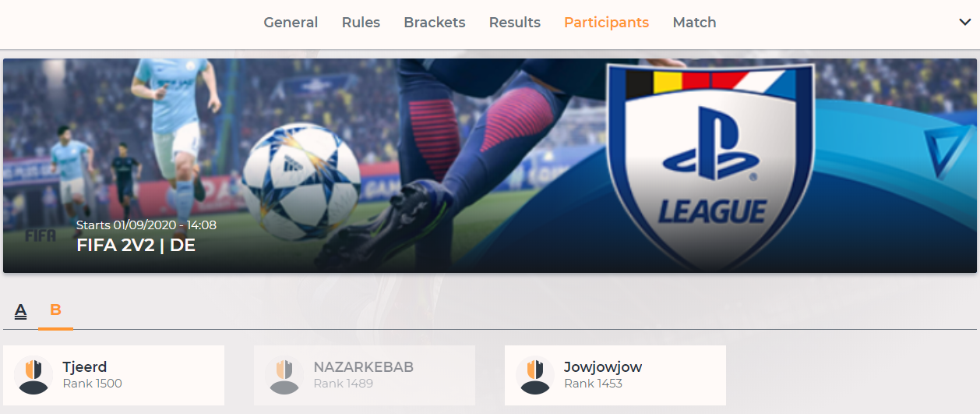Go to the Match tab
The image size is (980, 414).
click(694, 23)
